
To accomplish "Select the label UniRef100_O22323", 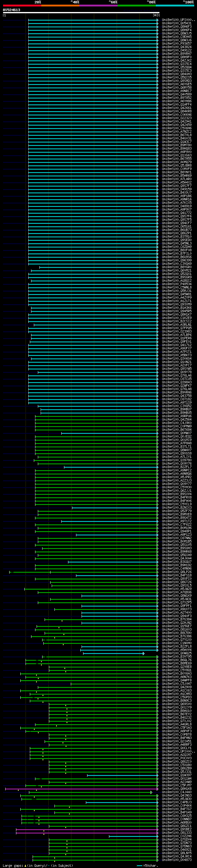I will (176, 118).
